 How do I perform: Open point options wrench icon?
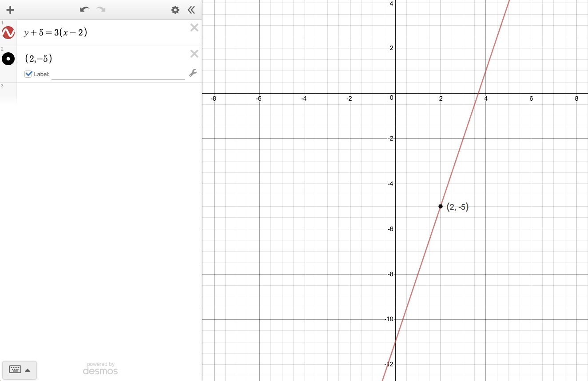point(193,73)
